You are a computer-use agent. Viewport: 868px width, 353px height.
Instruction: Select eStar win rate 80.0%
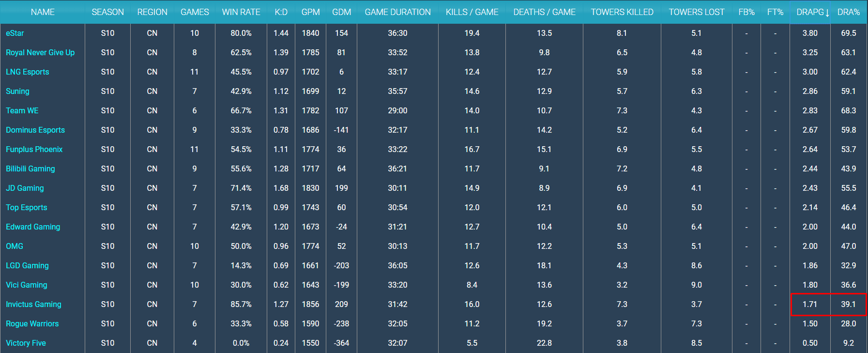[x=241, y=33]
